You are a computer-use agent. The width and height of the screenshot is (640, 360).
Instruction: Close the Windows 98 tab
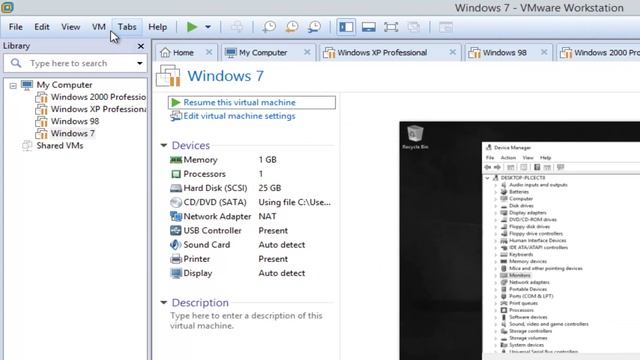(544, 52)
